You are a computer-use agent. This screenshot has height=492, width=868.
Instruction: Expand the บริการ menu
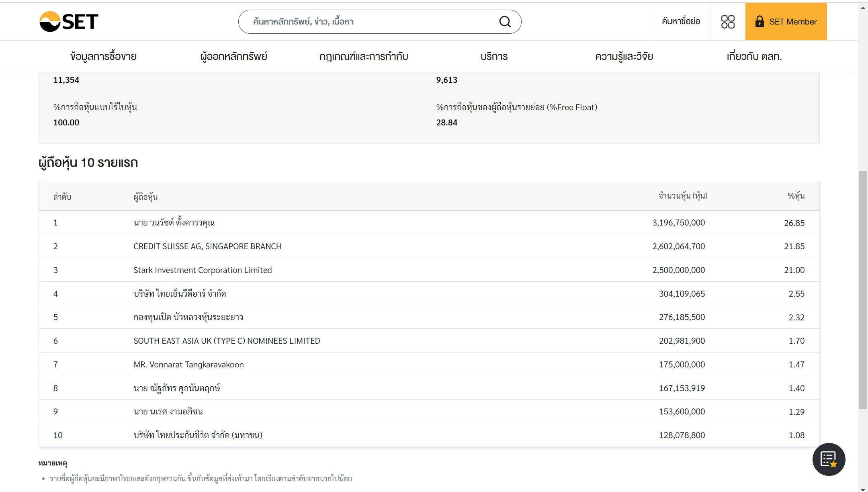pyautogui.click(x=494, y=56)
